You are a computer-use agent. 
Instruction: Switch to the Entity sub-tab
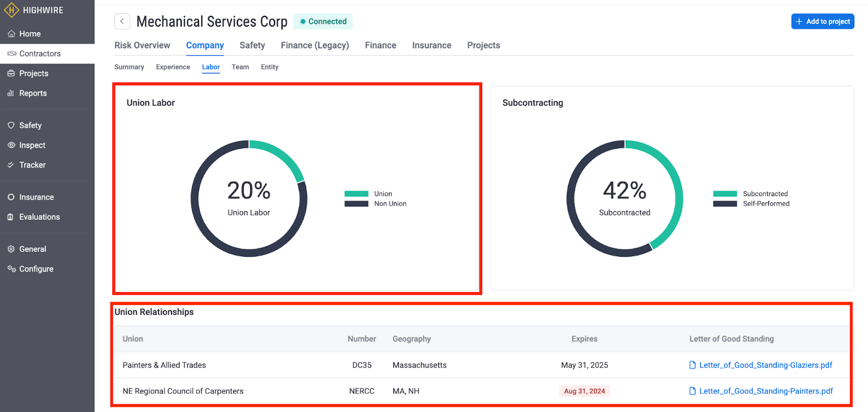click(270, 67)
